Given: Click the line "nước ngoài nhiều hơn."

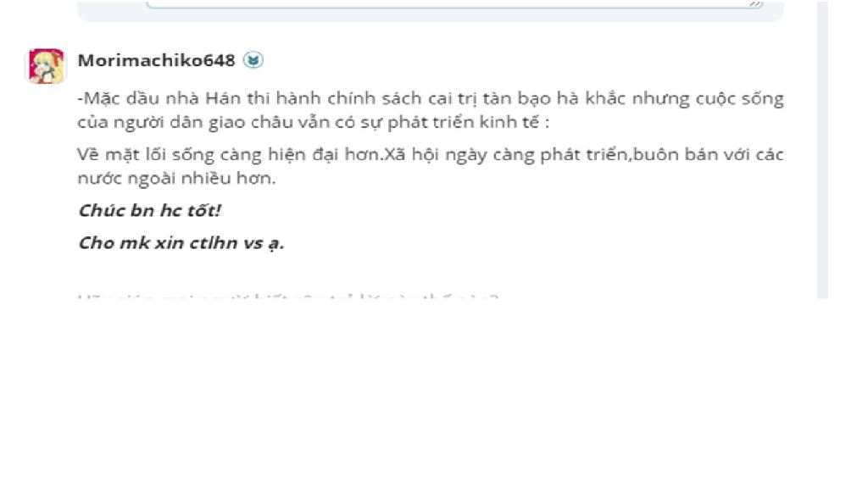Looking at the screenshot, I should pyautogui.click(x=176, y=178).
